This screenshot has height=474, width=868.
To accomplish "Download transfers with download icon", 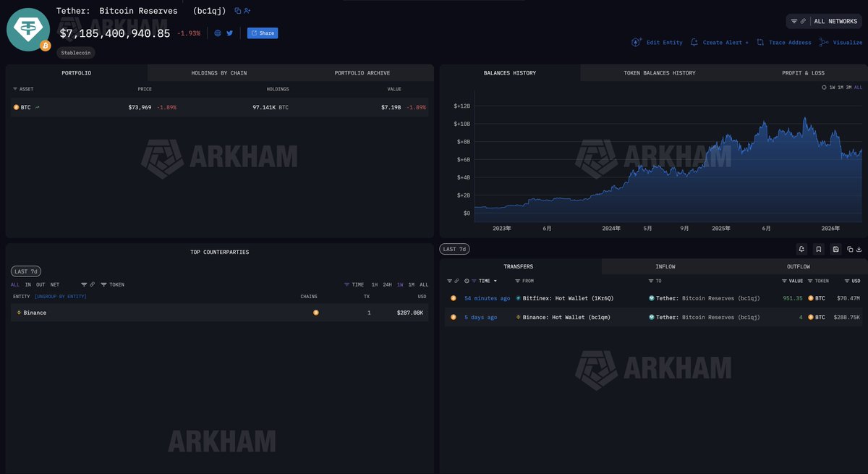I will click(x=859, y=249).
